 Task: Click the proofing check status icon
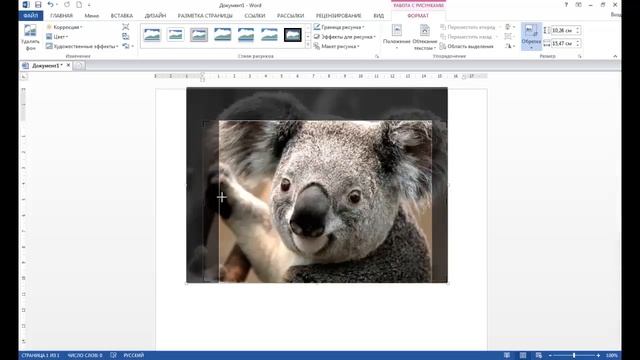pos(113,356)
